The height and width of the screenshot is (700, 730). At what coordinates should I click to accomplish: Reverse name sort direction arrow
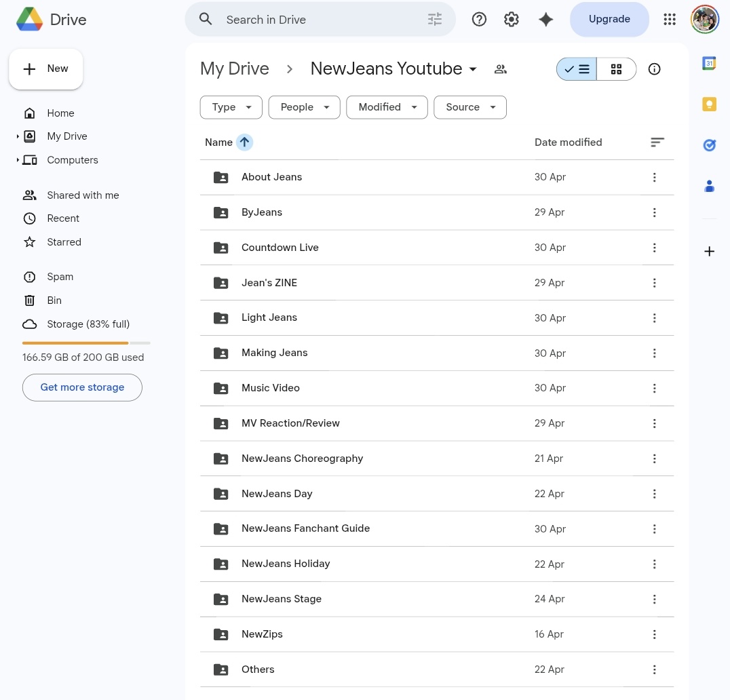[244, 142]
